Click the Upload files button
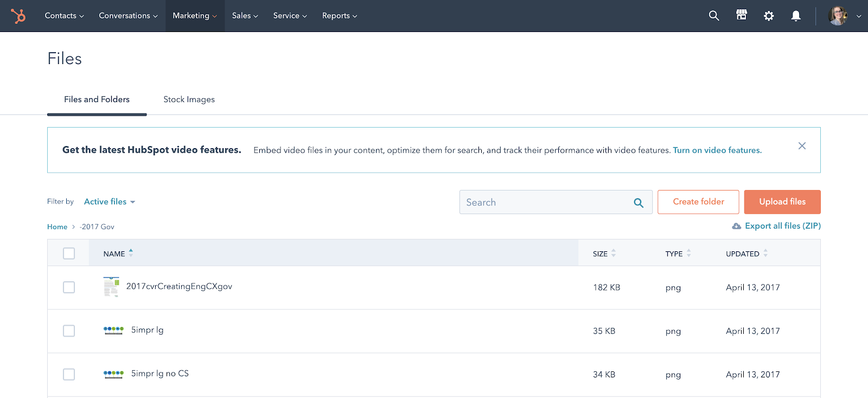Image resolution: width=868 pixels, height=398 pixels. click(x=782, y=202)
